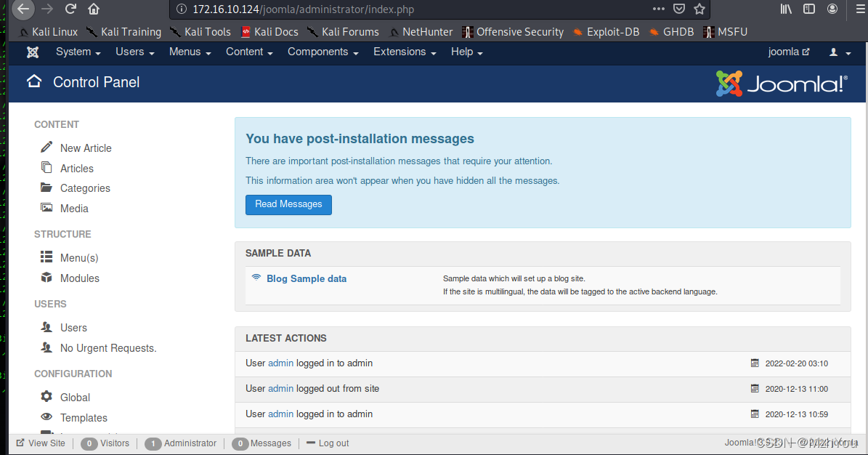Screen dimensions: 868x455
Task: Click the Control Panel home icon
Action: (x=34, y=81)
